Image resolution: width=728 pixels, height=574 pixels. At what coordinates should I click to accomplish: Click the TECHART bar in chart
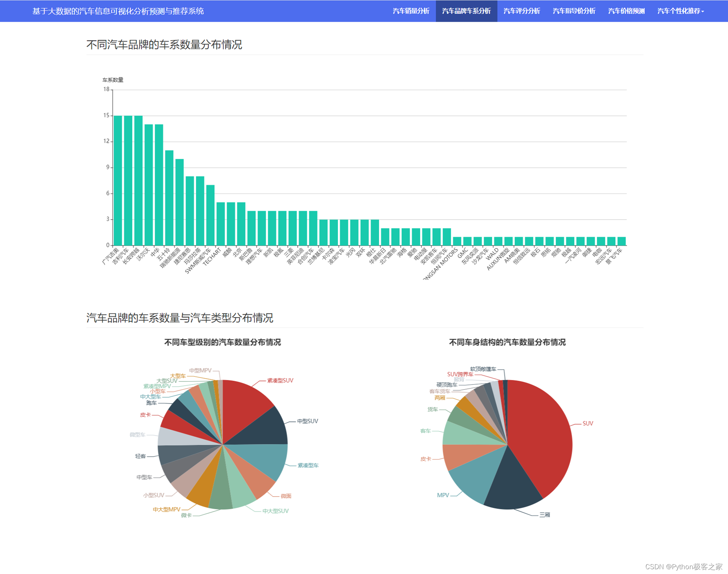(x=220, y=224)
